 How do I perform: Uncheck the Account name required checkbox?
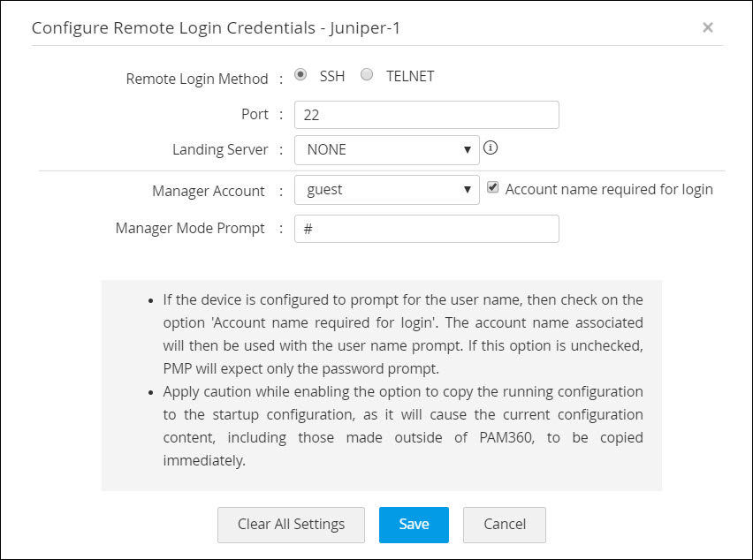pos(493,187)
